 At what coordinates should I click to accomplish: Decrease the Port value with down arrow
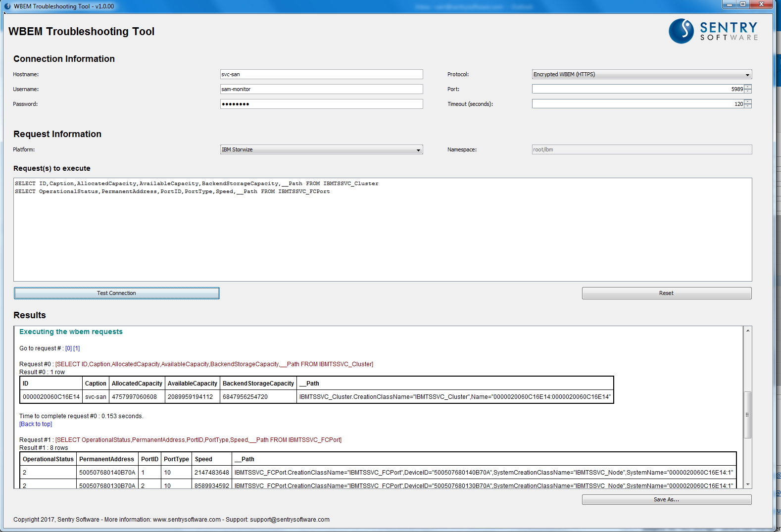[748, 92]
